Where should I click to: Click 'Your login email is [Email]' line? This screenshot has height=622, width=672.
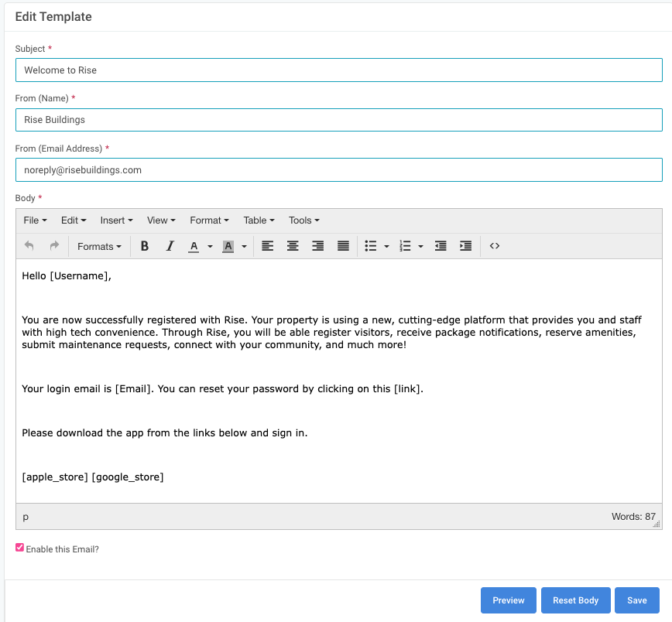pos(223,389)
